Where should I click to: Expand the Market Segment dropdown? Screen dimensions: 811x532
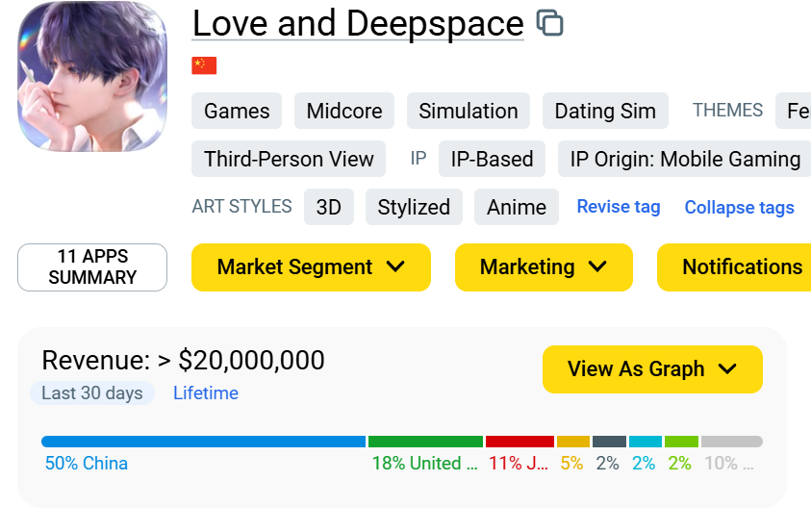point(311,267)
